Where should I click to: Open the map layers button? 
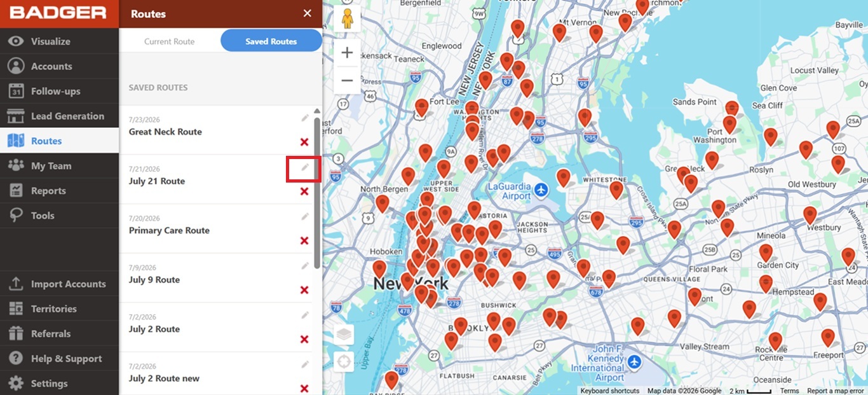344,335
